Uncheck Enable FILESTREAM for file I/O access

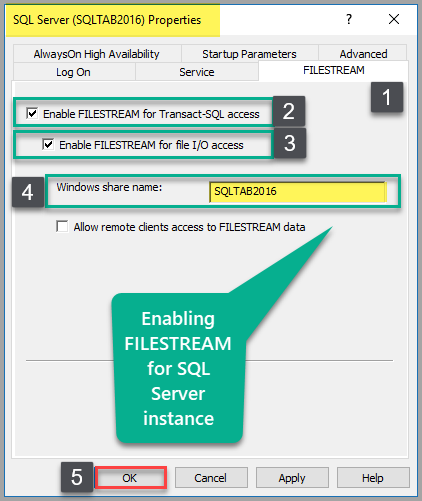pyautogui.click(x=48, y=144)
